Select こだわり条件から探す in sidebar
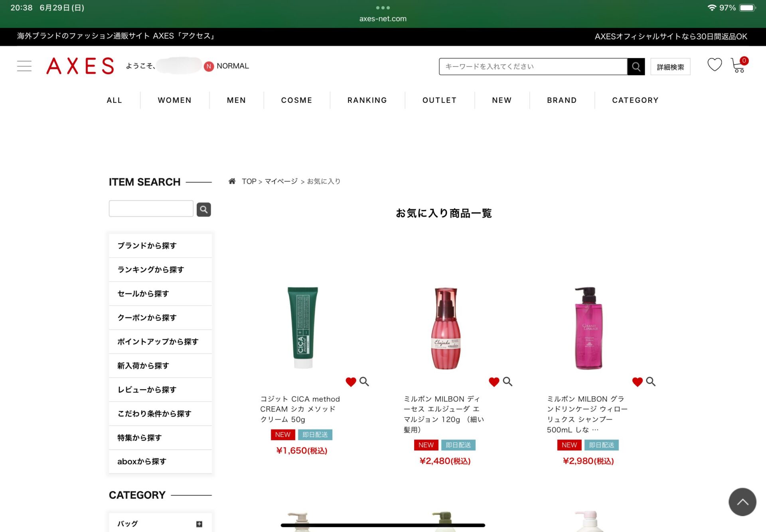Viewport: 766px width, 532px height. click(160, 414)
